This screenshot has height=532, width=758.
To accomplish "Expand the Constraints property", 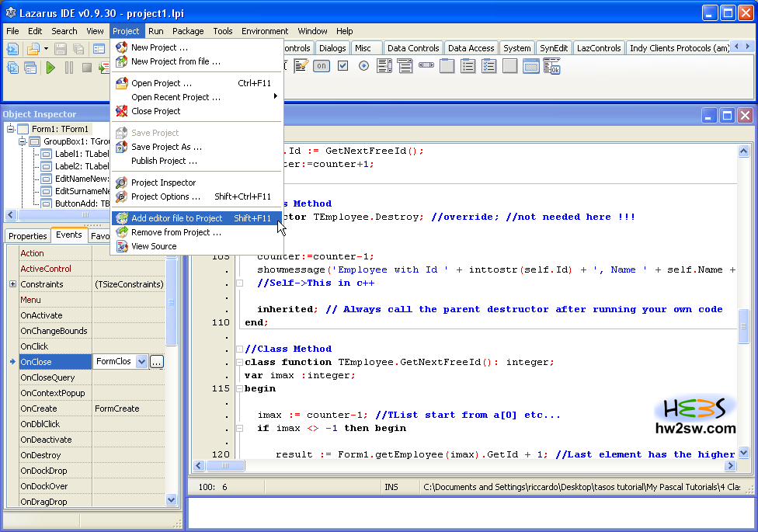I will click(12, 284).
